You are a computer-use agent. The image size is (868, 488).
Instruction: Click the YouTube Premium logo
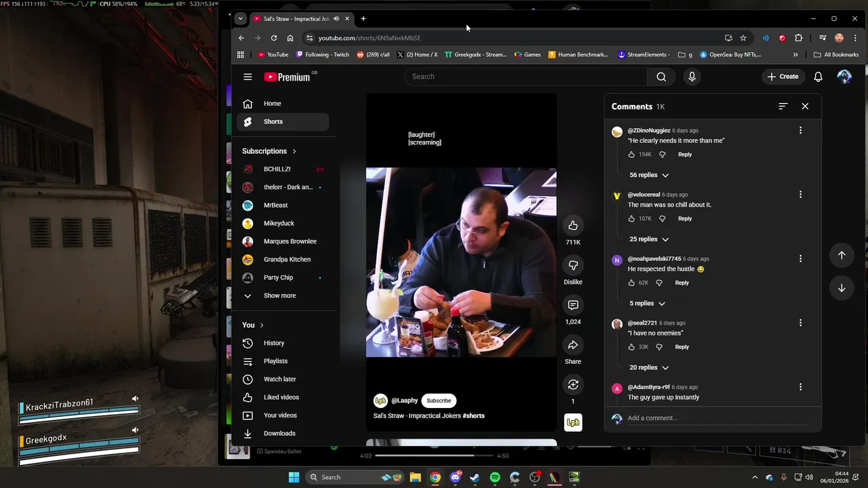288,77
